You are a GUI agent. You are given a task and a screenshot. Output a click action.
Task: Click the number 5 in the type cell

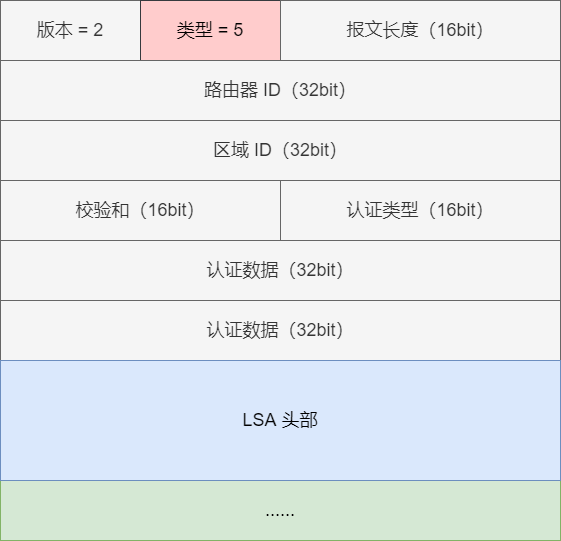coord(238,30)
